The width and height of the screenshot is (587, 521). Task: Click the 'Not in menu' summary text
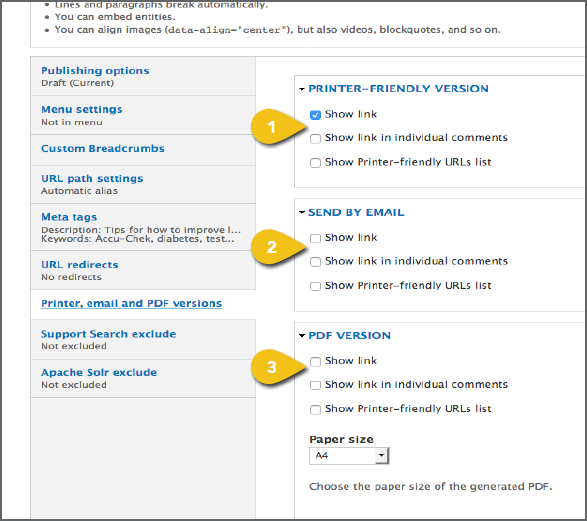point(72,122)
